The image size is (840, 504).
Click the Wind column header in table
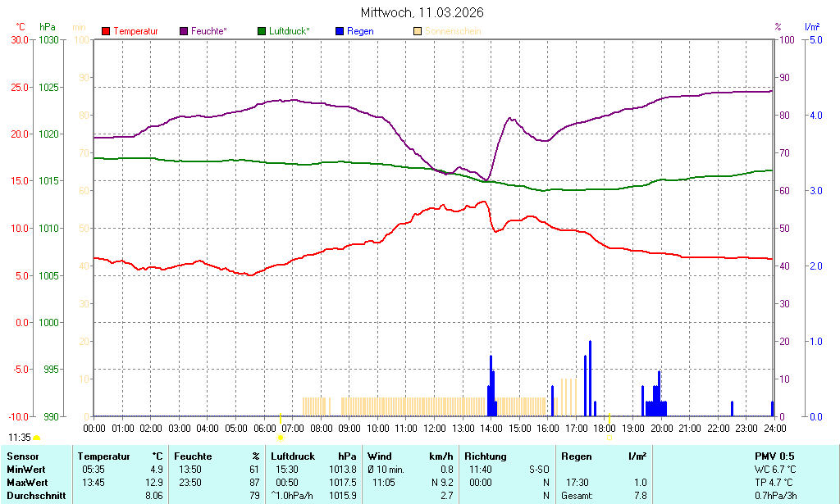pyautogui.click(x=380, y=456)
